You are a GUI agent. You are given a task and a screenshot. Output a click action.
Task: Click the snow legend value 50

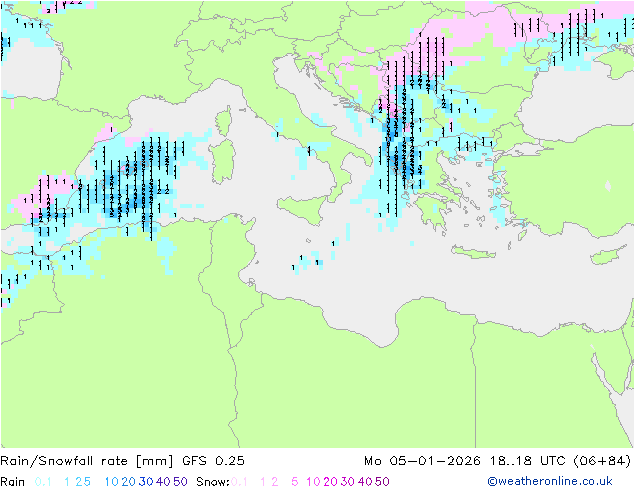(382, 482)
